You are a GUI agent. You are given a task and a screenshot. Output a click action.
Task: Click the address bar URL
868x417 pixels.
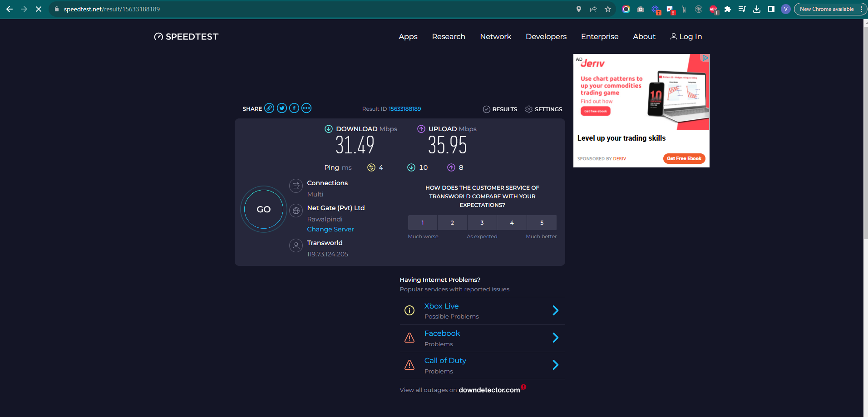pyautogui.click(x=112, y=9)
